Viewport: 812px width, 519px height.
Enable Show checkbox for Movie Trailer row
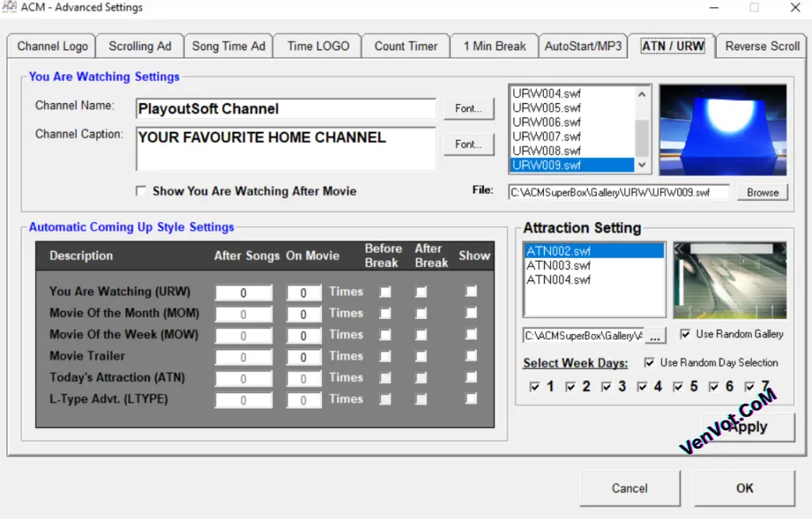(472, 356)
